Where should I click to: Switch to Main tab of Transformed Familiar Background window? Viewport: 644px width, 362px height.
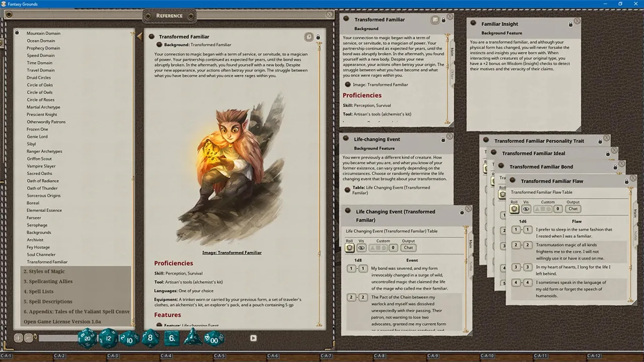(451, 52)
